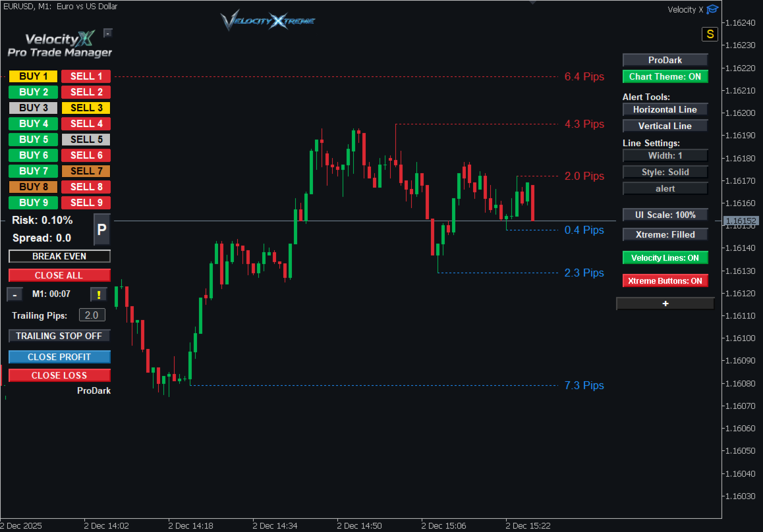This screenshot has width=763, height=532.
Task: Click the Spread: 0.0 text
Action: coord(42,238)
